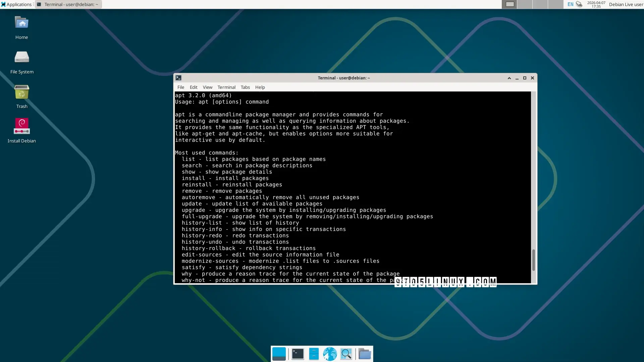The width and height of the screenshot is (644, 362).
Task: Open the terminal Edit menu
Action: click(194, 87)
